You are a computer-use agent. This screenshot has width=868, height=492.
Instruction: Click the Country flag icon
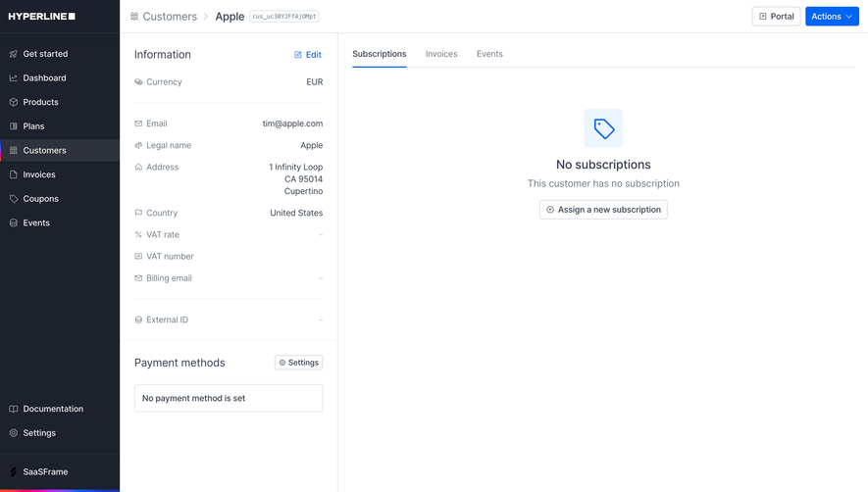(138, 213)
